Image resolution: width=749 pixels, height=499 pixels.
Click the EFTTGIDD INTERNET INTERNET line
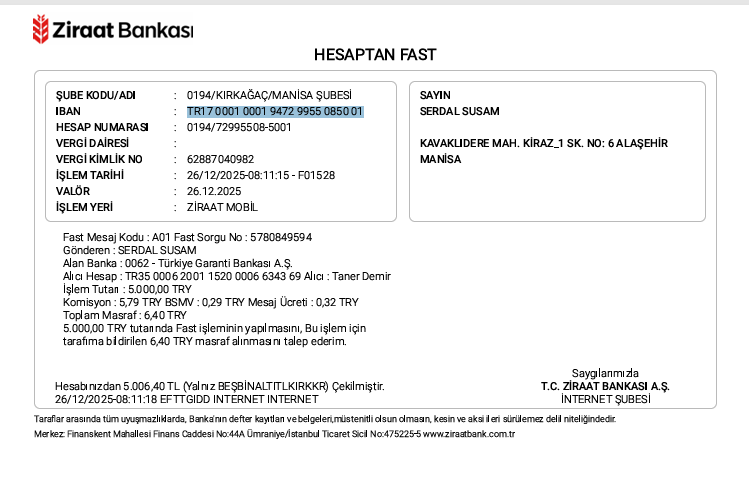[186, 399]
